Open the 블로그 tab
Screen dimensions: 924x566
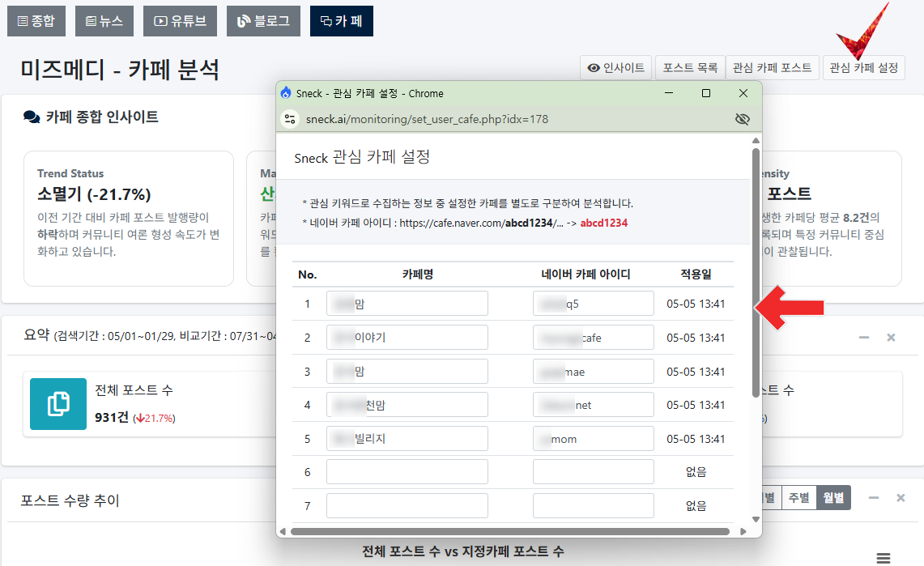[x=263, y=21]
